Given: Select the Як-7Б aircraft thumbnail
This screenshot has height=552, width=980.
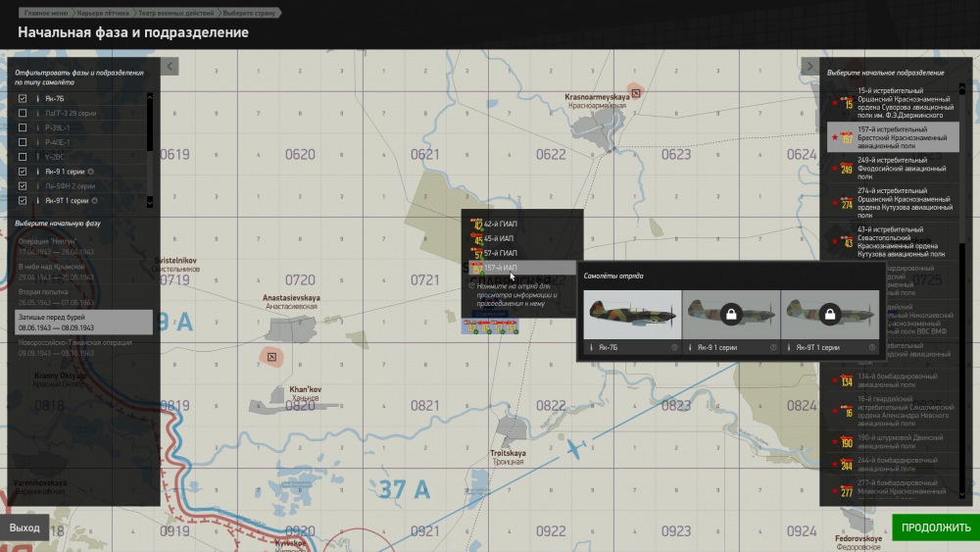Looking at the screenshot, I should point(632,315).
